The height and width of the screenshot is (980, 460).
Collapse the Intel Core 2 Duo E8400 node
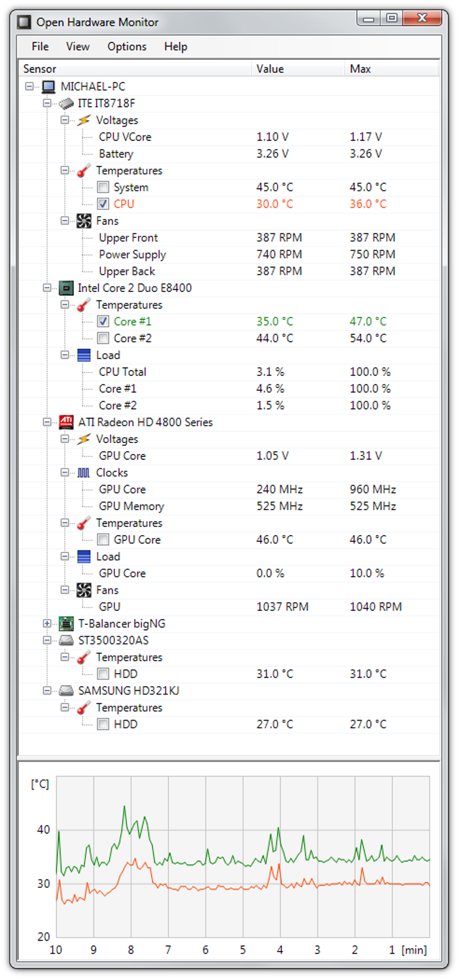[47, 288]
